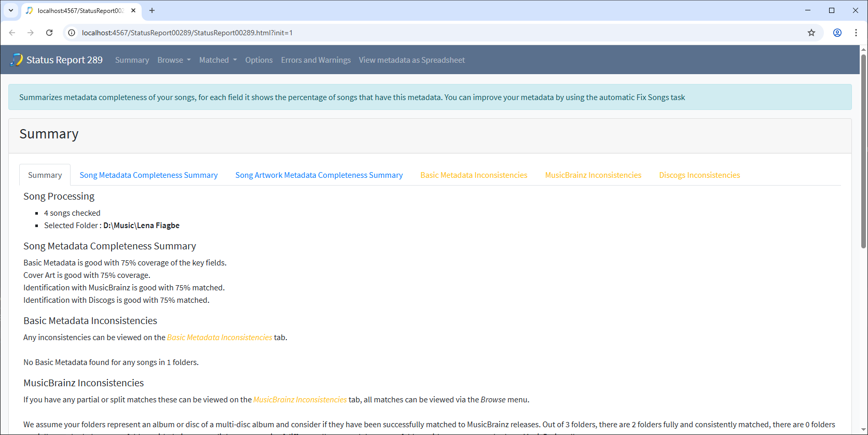Switch to Song Metadata Completeness Summary tab

coord(148,175)
